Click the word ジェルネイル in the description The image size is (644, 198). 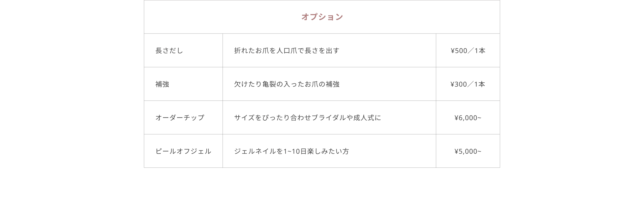click(255, 151)
